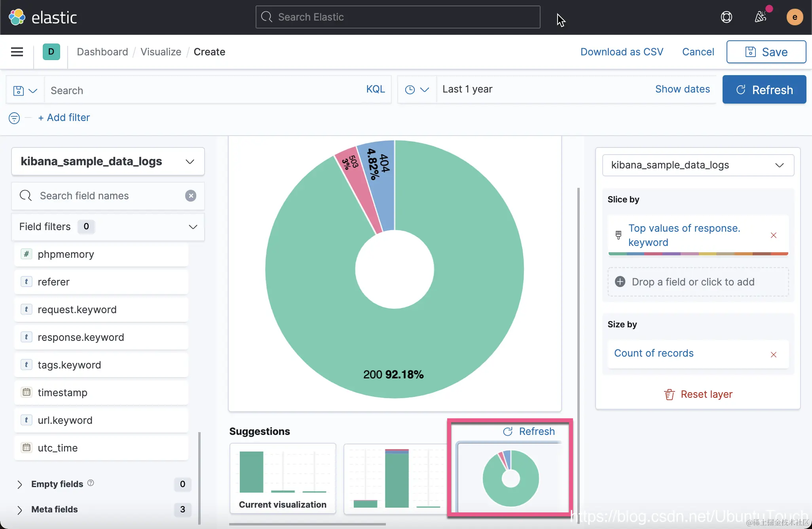Toggle the KQL query language switch
Viewport: 812px width, 529px height.
point(375,89)
